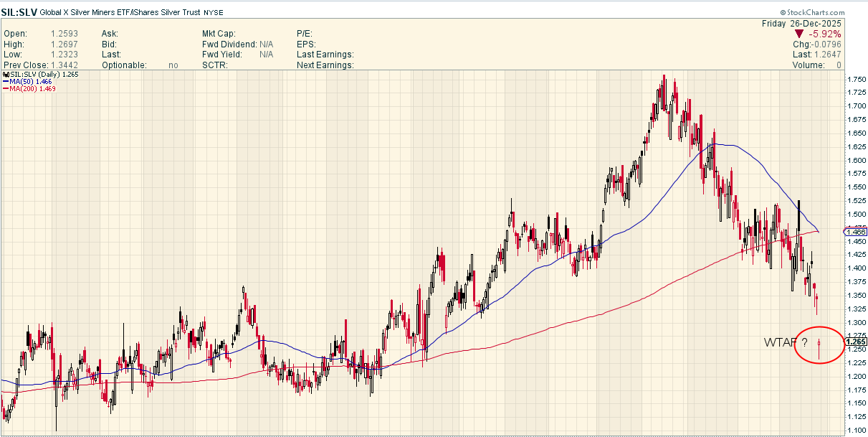Click the SIL:SLV ticker symbol heading
This screenshot has width=868, height=437.
(x=18, y=13)
